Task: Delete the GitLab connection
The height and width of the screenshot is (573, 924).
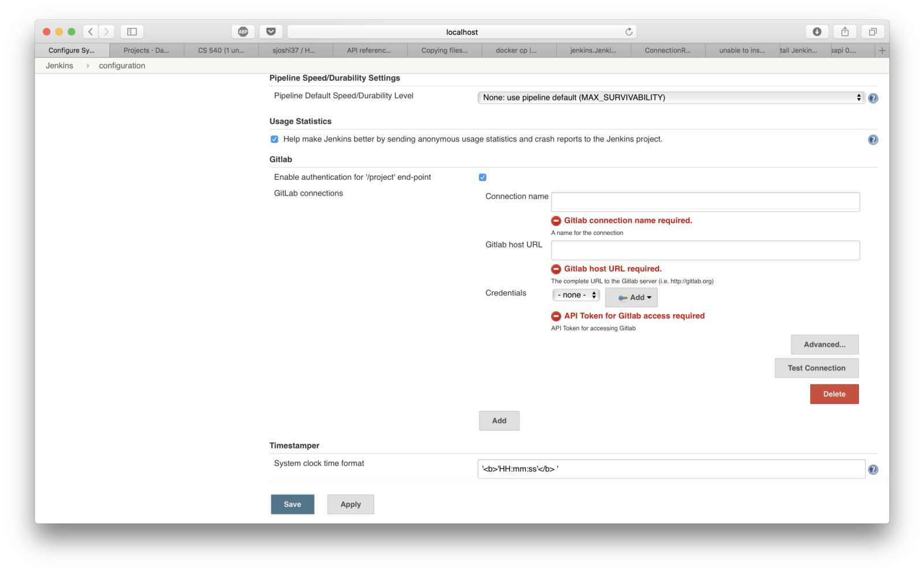Action: click(x=834, y=394)
